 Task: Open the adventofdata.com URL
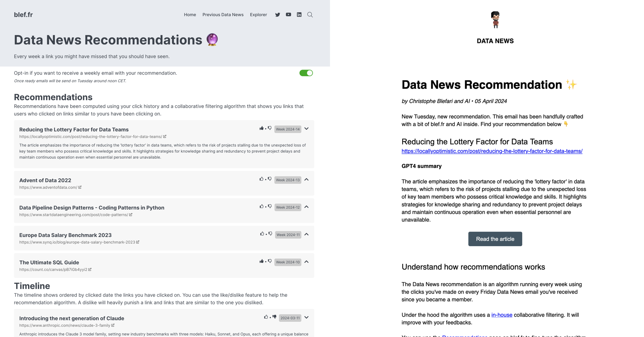(x=48, y=187)
